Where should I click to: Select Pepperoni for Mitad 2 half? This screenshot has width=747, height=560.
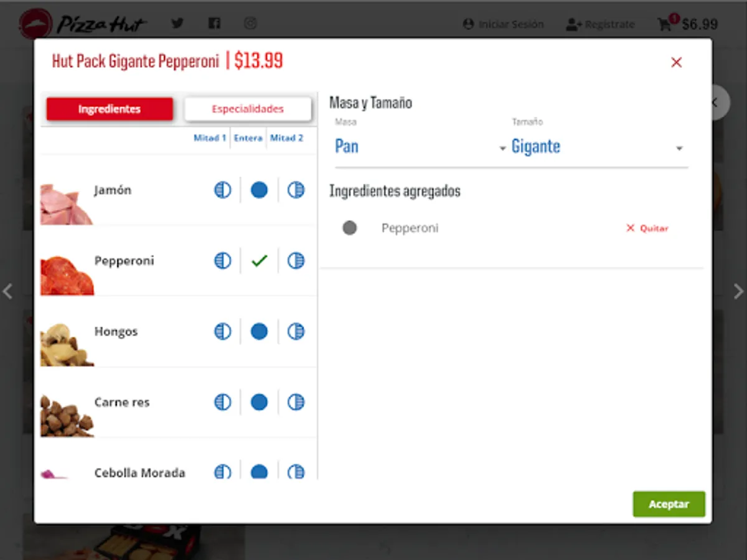(x=296, y=261)
